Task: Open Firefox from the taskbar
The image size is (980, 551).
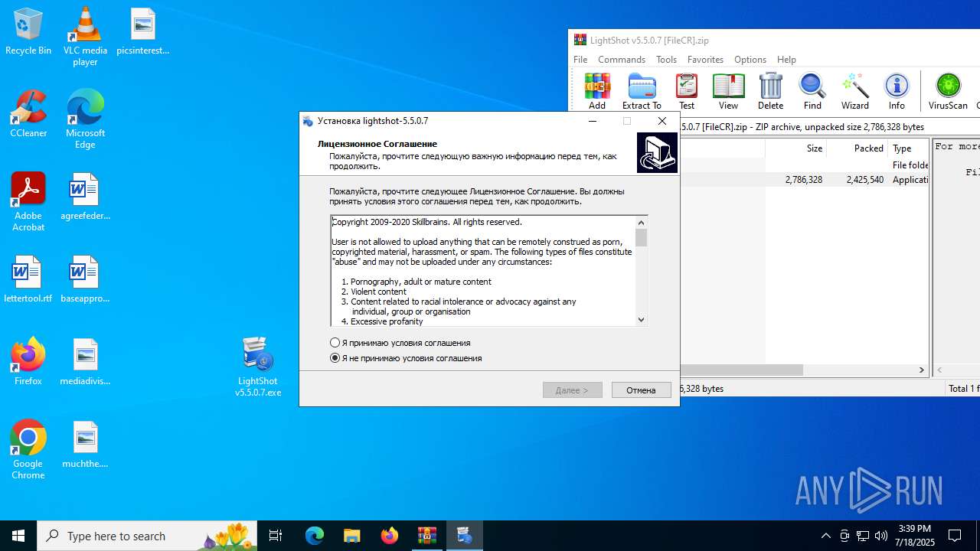Action: point(390,536)
